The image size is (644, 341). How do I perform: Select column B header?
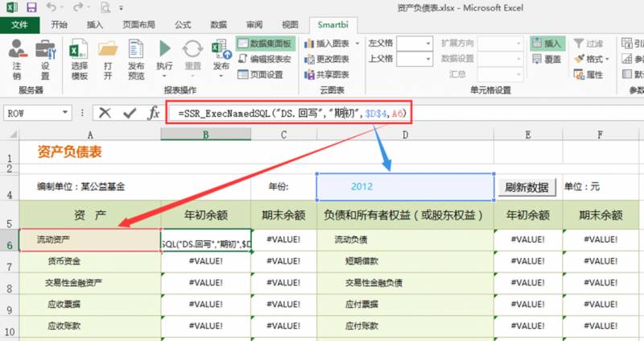[x=206, y=134]
